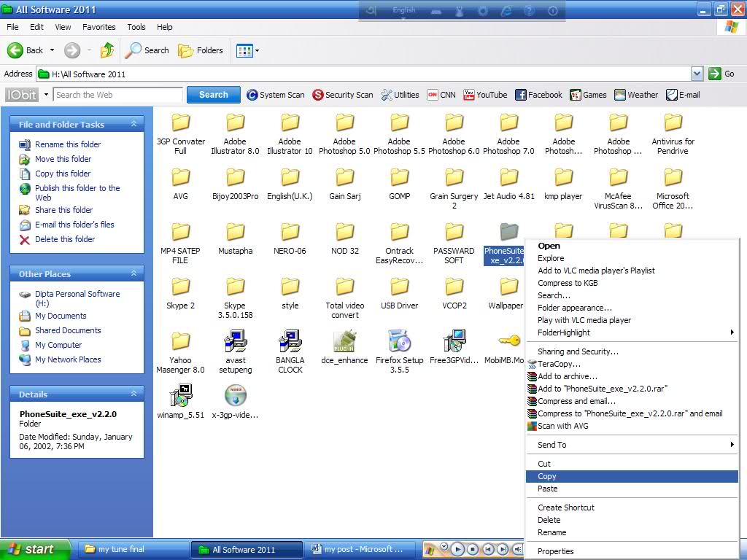Screen dimensions: 747x560
Task: Click Delete this folder link
Action: click(x=65, y=239)
